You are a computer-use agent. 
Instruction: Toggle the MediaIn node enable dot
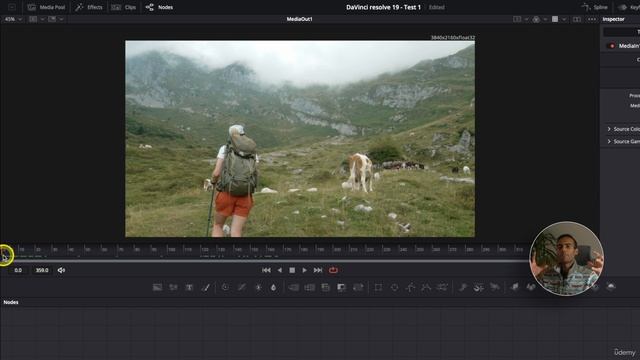point(611,46)
